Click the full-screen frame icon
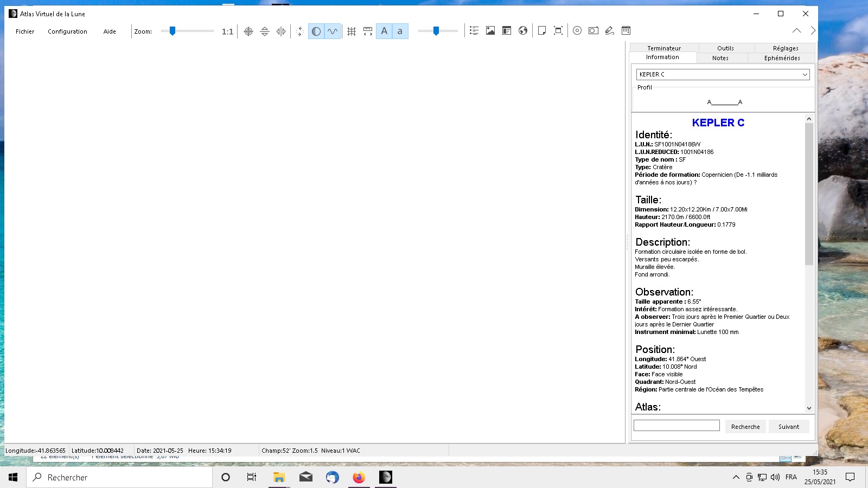Image resolution: width=868 pixels, height=488 pixels. [558, 31]
